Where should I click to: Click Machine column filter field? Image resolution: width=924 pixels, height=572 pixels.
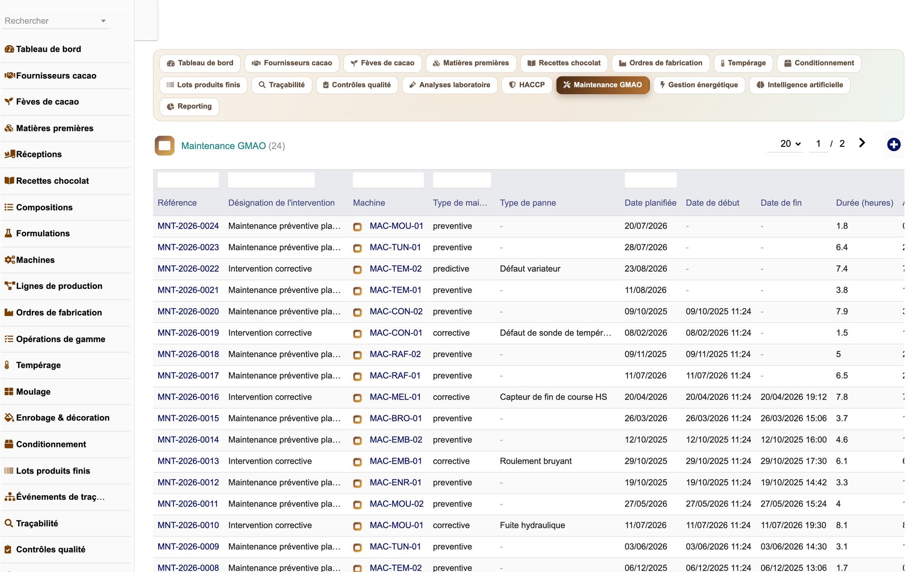pyautogui.click(x=388, y=180)
